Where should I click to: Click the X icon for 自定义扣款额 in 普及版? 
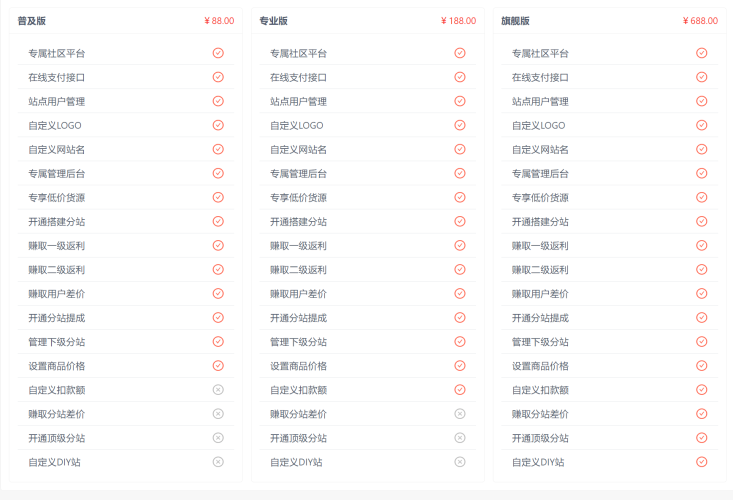point(218,390)
